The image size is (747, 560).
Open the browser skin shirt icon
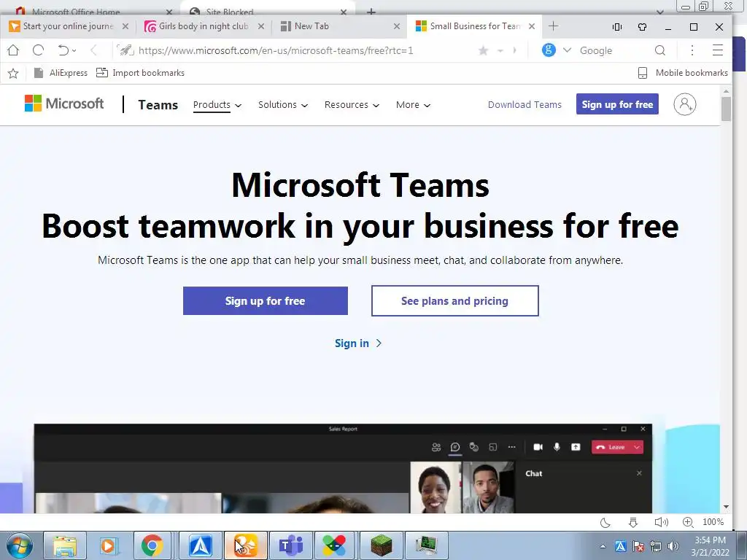[x=642, y=27]
